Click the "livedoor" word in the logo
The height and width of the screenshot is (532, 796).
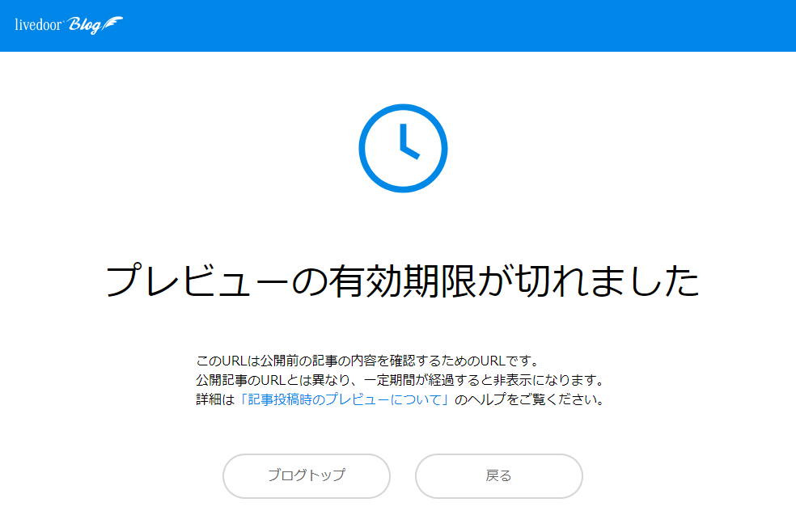pyautogui.click(x=38, y=24)
